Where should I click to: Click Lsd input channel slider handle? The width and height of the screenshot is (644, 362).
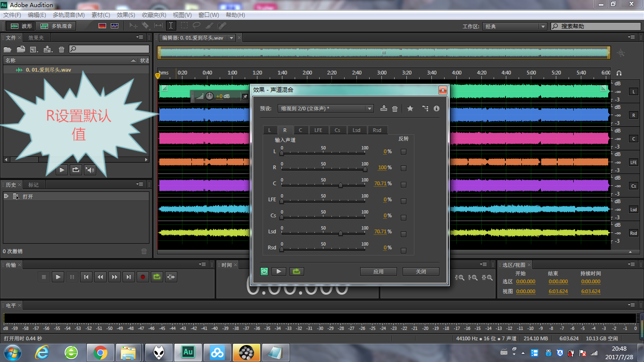pos(340,233)
